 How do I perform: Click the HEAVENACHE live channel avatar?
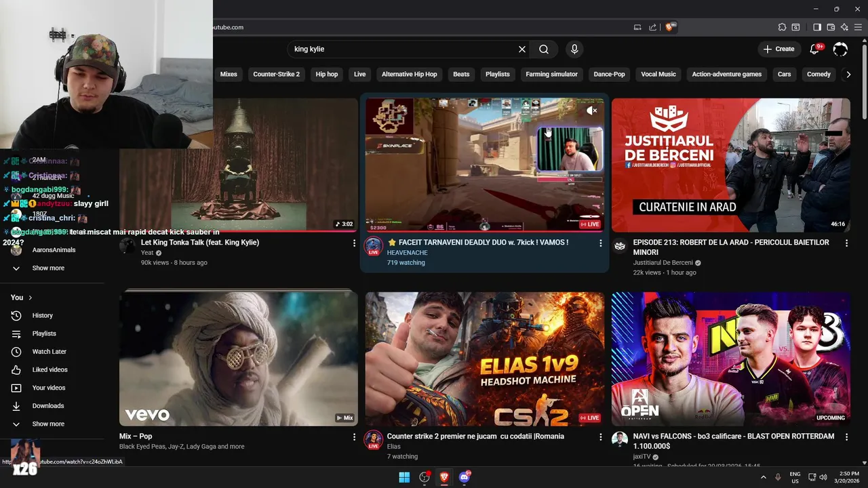point(373,245)
